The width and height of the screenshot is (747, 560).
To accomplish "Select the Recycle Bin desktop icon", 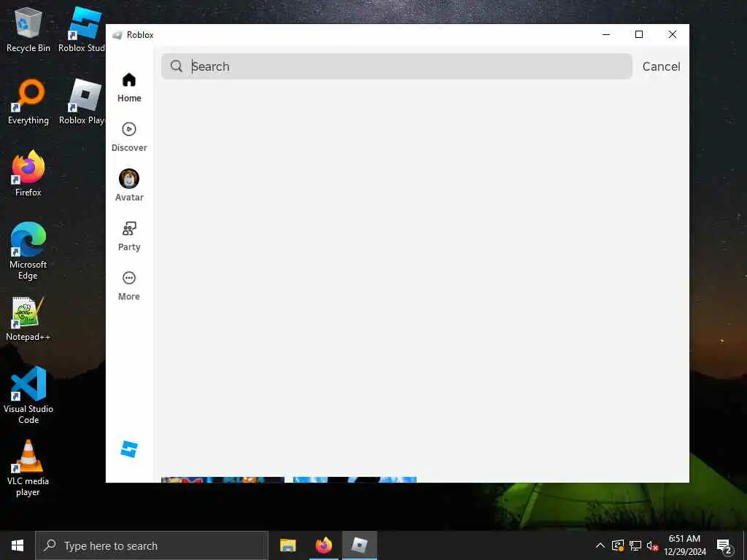I will (28, 30).
